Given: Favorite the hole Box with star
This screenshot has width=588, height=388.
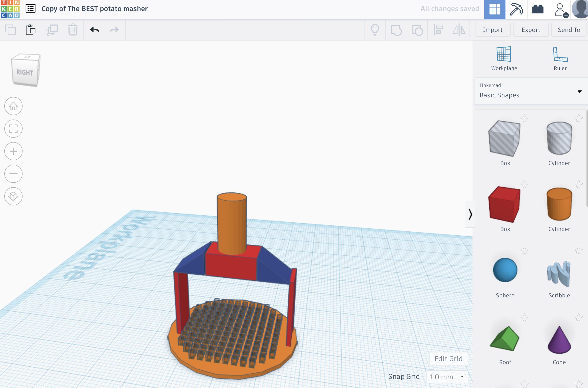Looking at the screenshot, I should pos(524,118).
